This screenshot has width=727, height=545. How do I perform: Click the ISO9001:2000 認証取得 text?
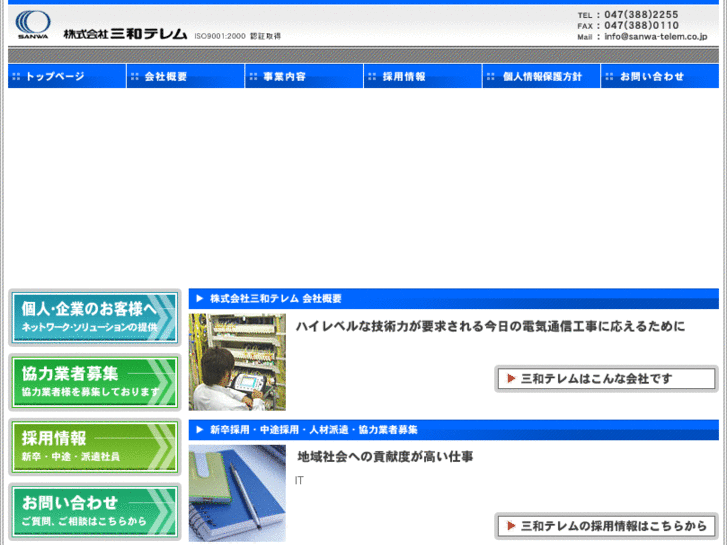[x=237, y=36]
